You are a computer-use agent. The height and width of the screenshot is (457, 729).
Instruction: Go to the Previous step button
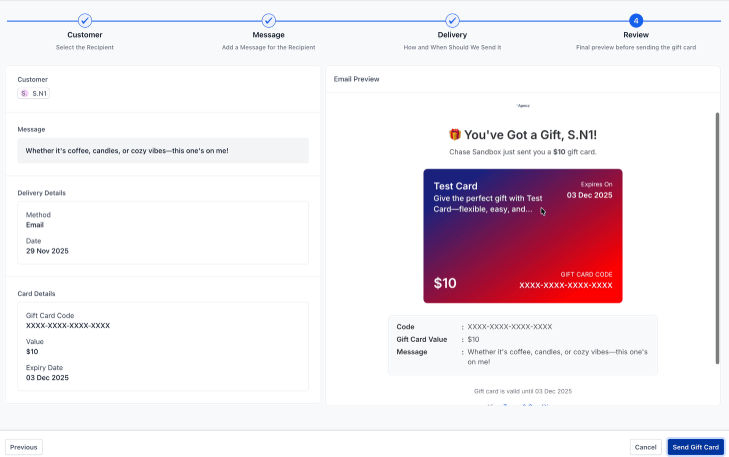[x=24, y=447]
